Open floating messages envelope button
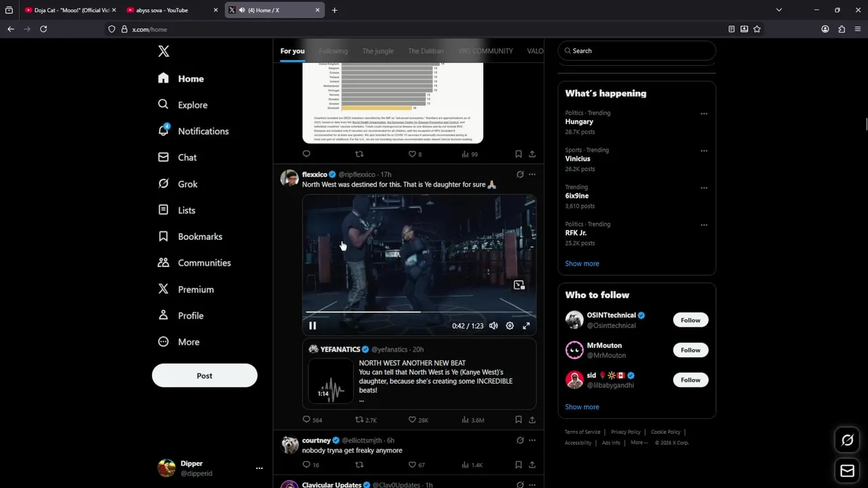 (x=847, y=471)
